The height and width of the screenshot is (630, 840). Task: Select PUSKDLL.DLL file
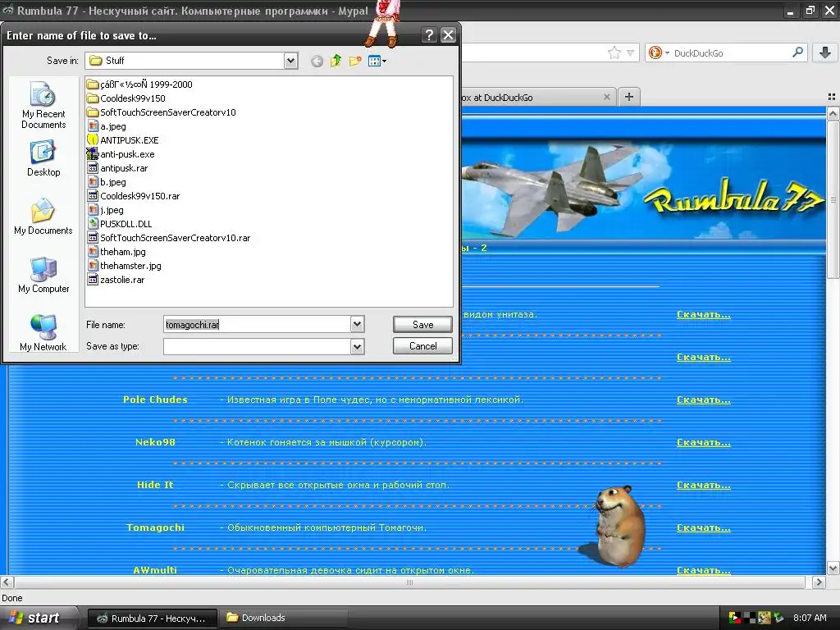(120, 223)
